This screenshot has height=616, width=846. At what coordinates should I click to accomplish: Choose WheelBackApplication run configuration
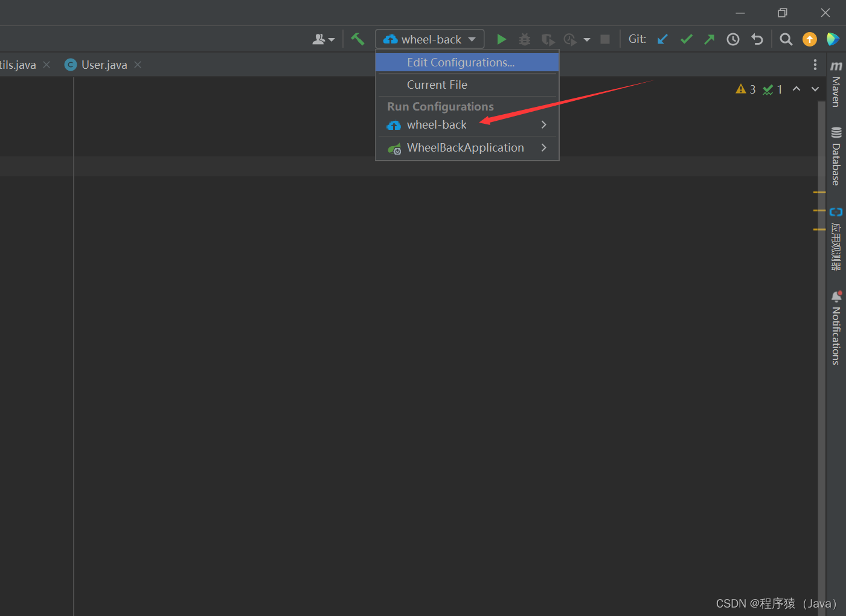pos(467,147)
